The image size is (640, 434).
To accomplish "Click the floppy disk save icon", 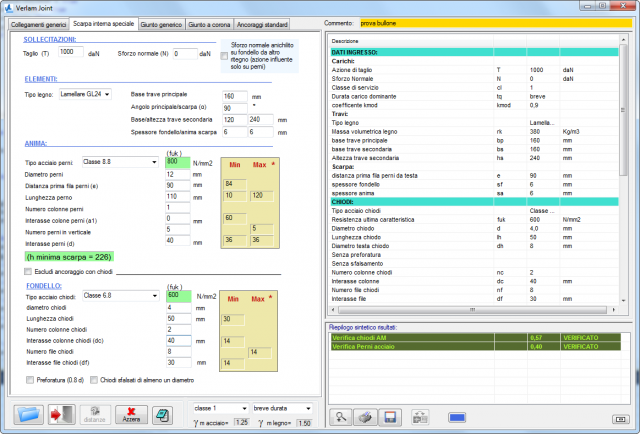I will (x=390, y=417).
